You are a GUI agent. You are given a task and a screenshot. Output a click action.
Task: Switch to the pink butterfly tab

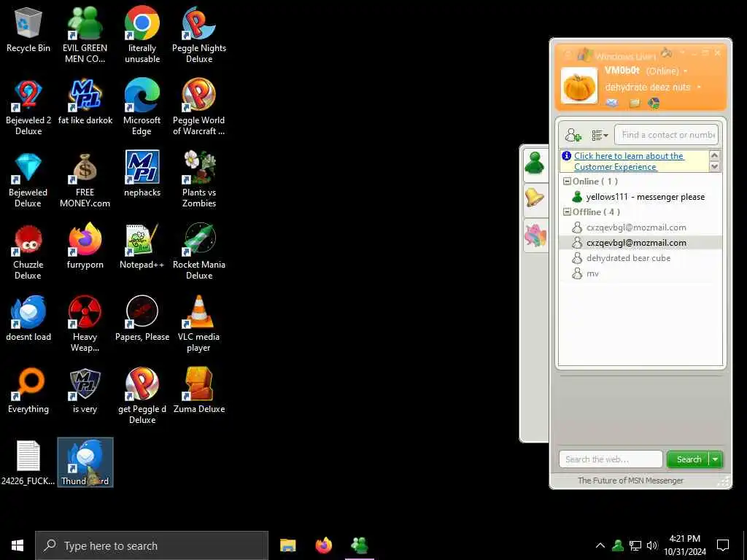[x=535, y=236]
